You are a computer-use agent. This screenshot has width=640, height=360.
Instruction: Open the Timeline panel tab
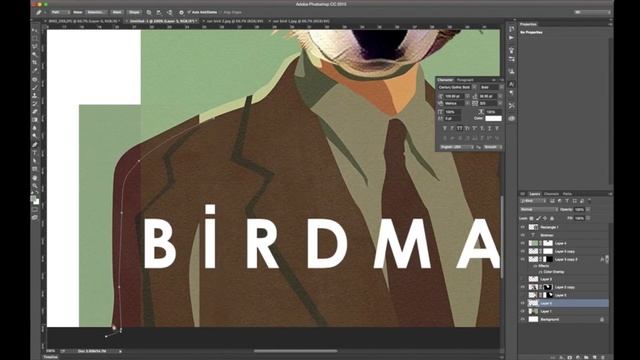tap(51, 357)
